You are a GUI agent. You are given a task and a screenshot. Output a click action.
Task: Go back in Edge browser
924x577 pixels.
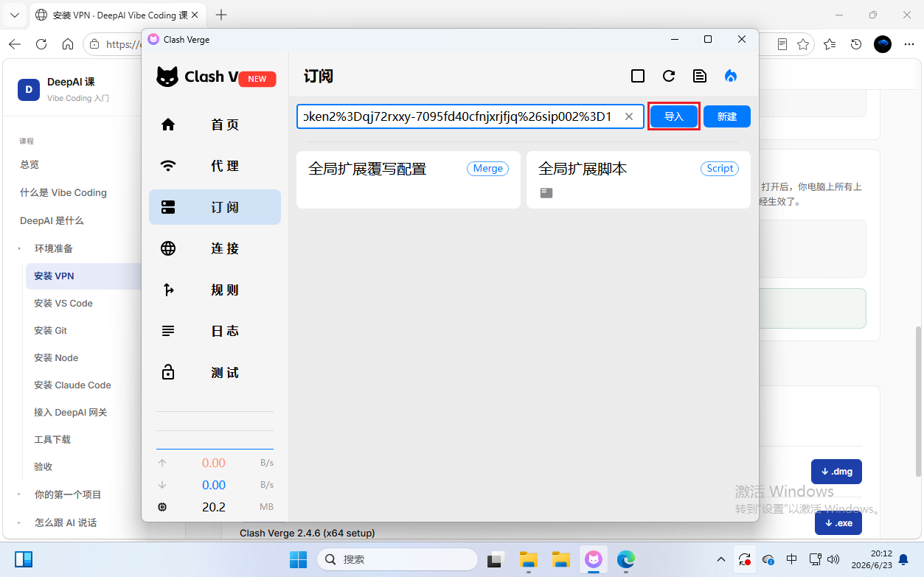click(15, 44)
